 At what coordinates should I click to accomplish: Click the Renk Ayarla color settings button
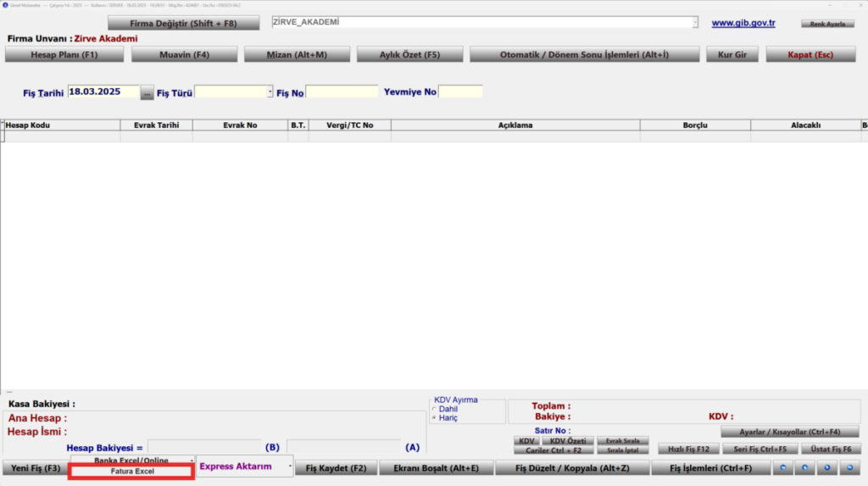(x=827, y=24)
